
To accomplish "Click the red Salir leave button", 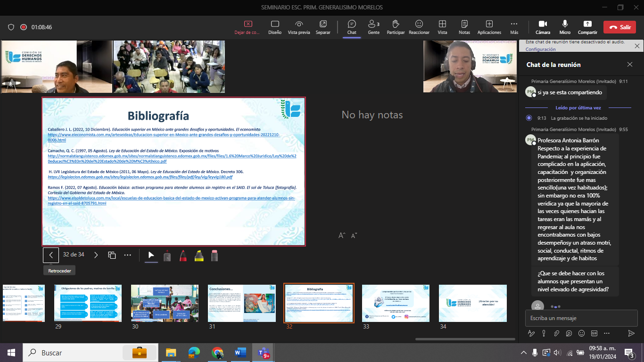I will (x=619, y=27).
